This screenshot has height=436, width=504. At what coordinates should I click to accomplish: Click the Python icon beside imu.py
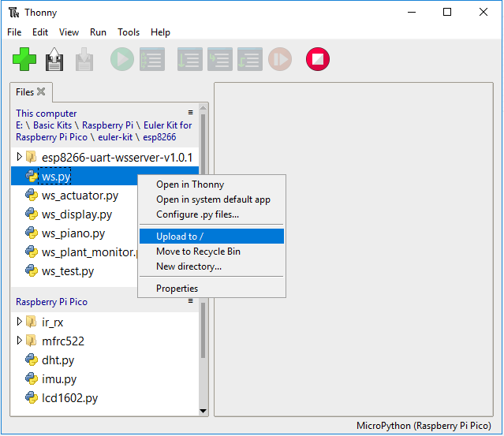32,378
